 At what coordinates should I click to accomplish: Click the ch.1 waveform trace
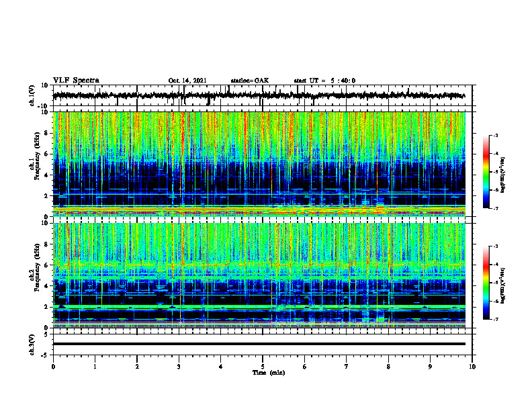(x=259, y=95)
